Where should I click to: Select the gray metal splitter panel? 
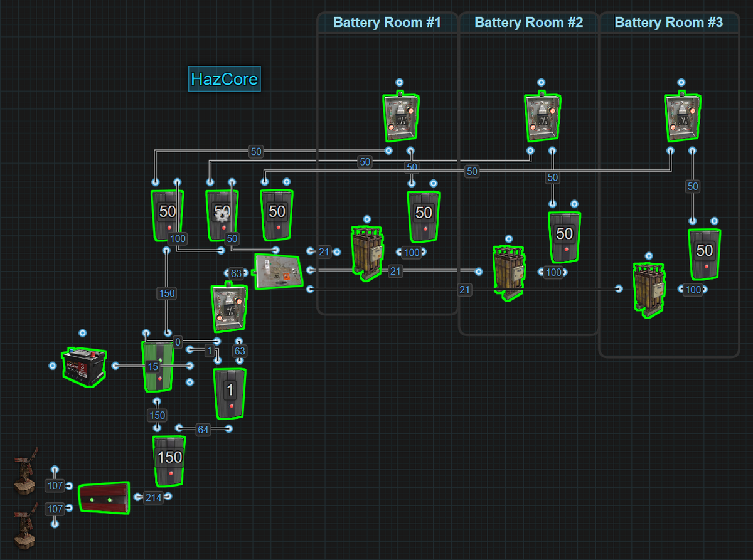click(279, 271)
